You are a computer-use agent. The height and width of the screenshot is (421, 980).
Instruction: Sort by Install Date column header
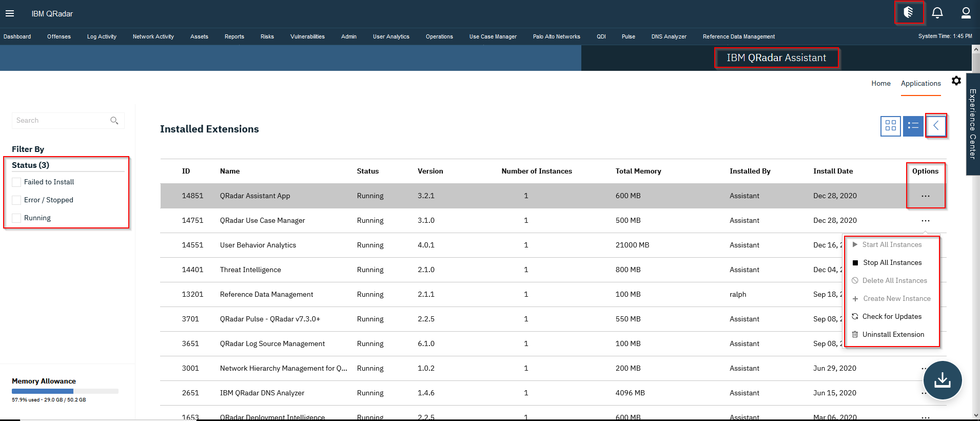pyautogui.click(x=833, y=171)
